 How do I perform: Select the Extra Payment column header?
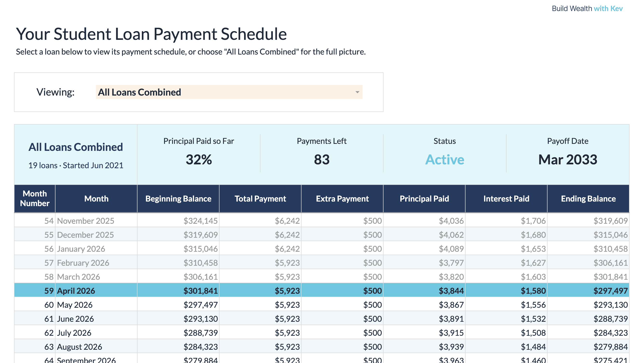click(x=342, y=199)
